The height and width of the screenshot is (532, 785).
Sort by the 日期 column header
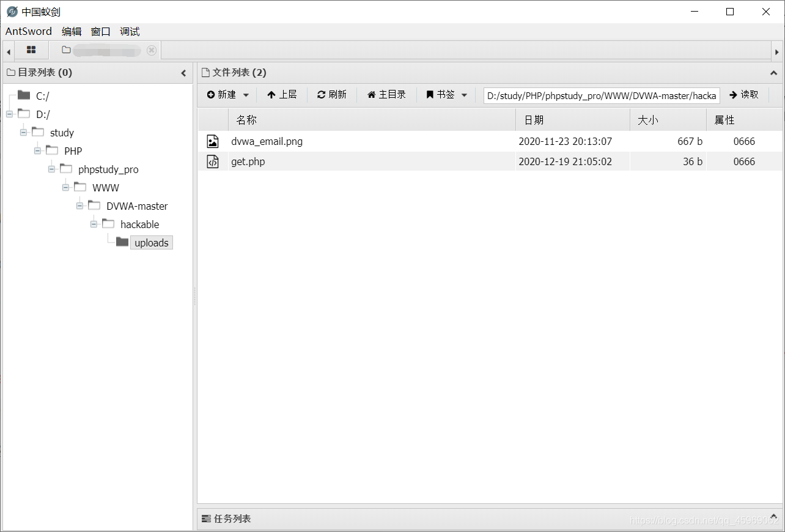573,120
